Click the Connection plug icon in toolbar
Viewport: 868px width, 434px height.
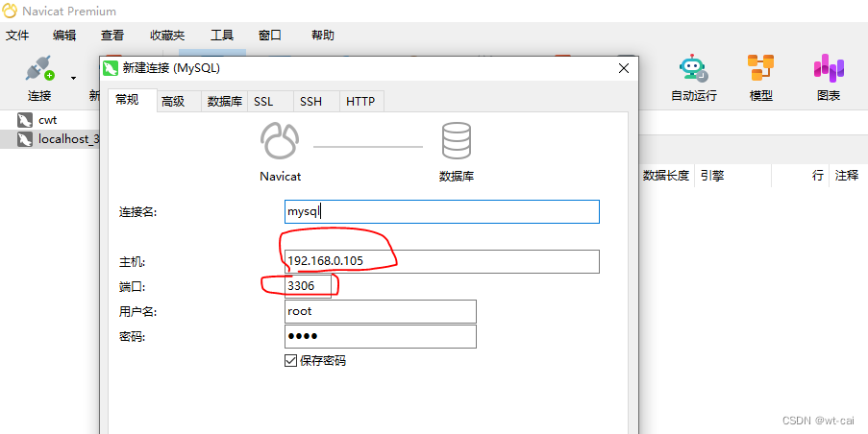pyautogui.click(x=39, y=68)
